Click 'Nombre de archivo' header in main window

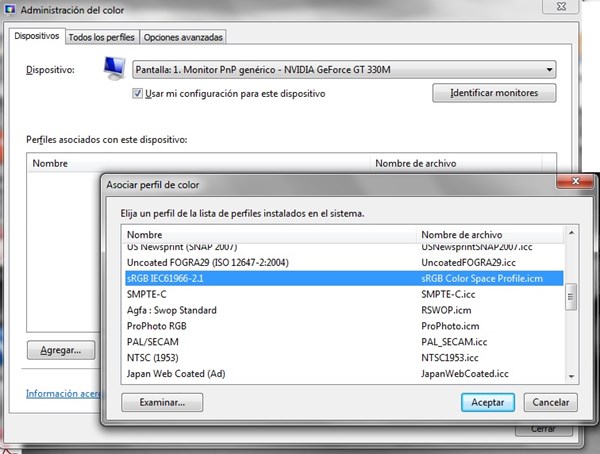pyautogui.click(x=456, y=163)
